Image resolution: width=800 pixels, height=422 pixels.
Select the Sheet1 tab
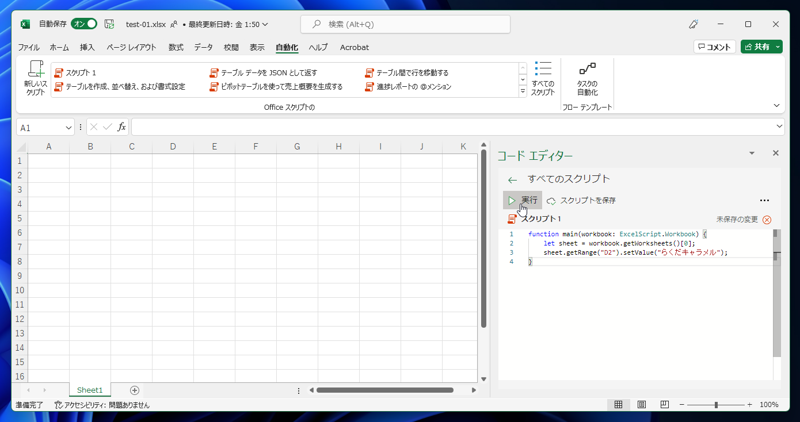[x=90, y=390]
